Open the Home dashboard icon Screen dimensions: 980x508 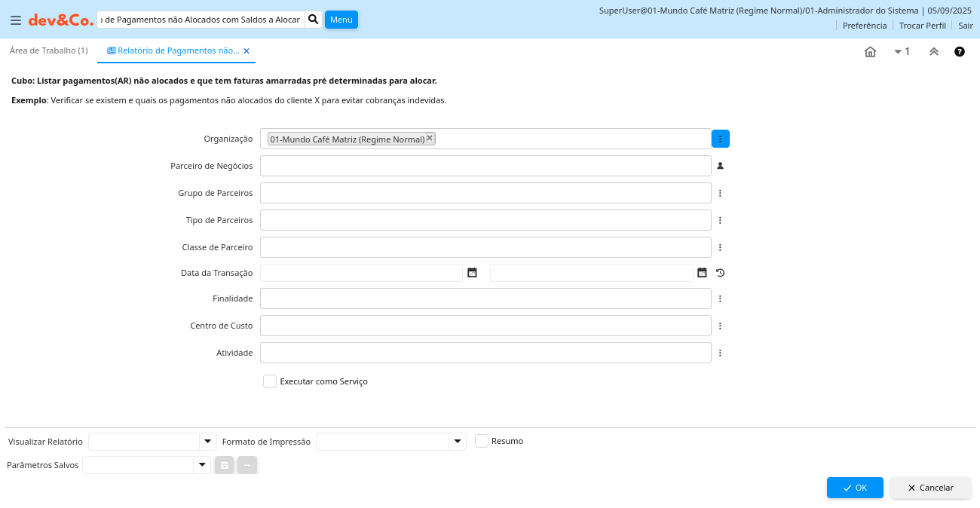870,51
